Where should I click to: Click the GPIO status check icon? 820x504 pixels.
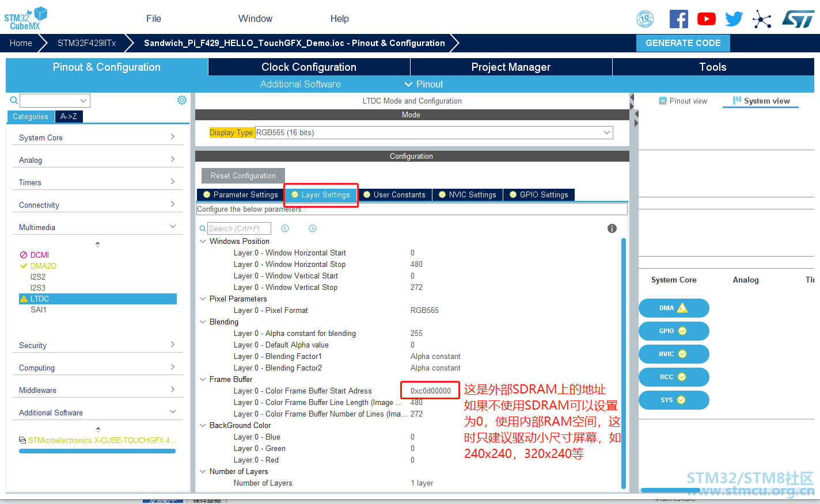click(682, 331)
